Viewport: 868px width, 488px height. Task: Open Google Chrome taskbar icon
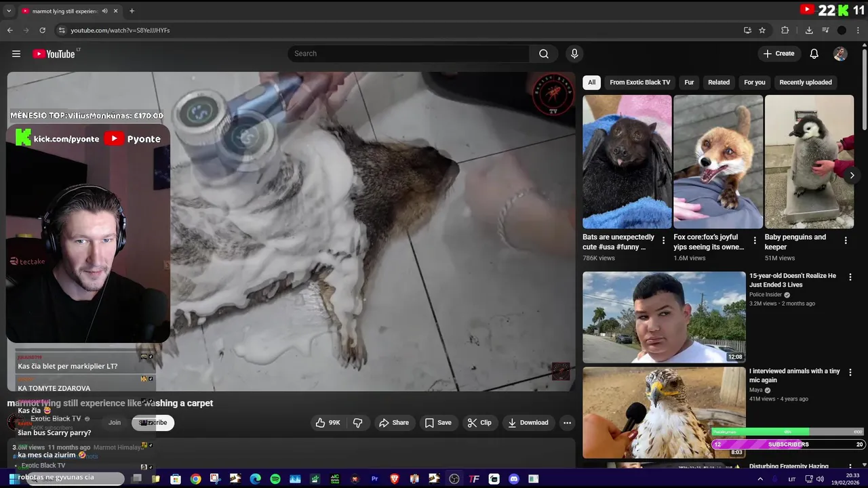tap(195, 479)
